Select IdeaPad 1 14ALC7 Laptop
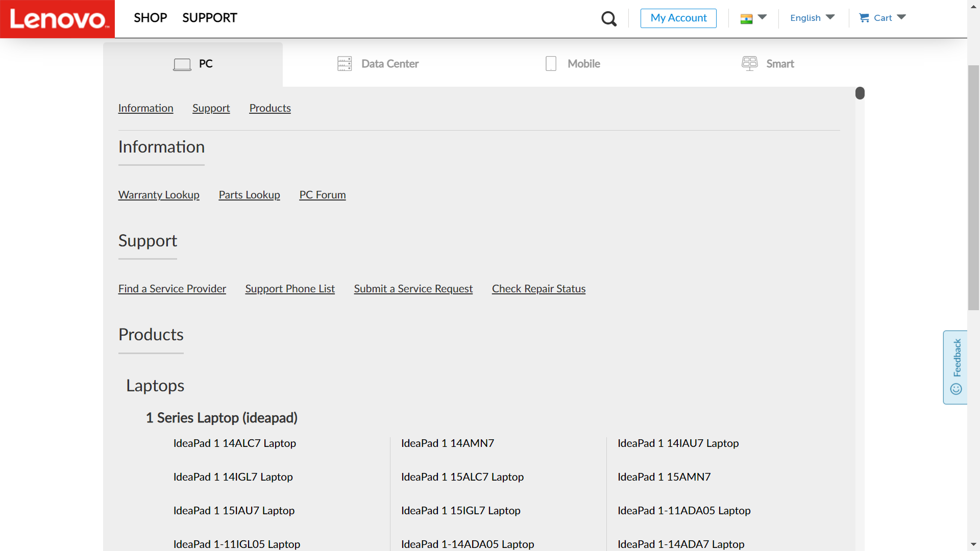This screenshot has height=551, width=980. click(x=234, y=443)
